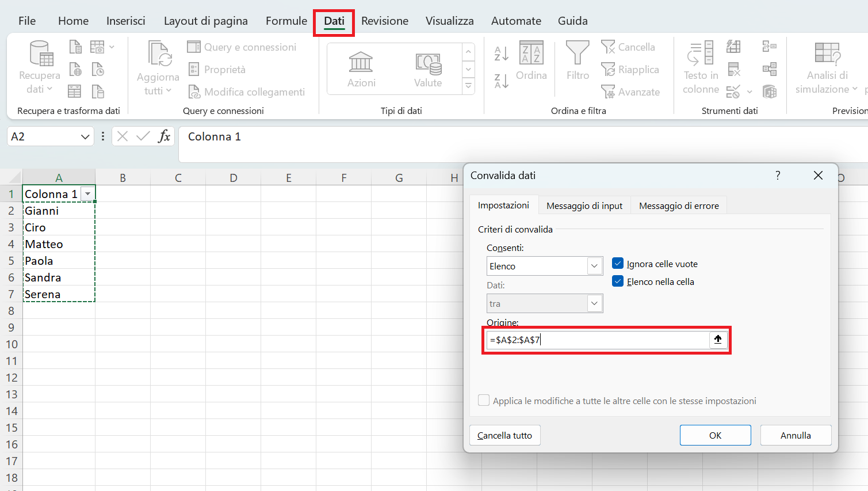Screen dimensions: 868x491
Task: Click the From Table/Range icon
Action: coord(75,92)
